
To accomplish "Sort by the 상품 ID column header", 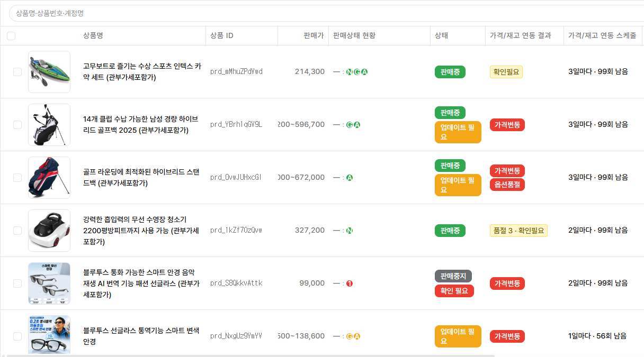I will coord(222,36).
